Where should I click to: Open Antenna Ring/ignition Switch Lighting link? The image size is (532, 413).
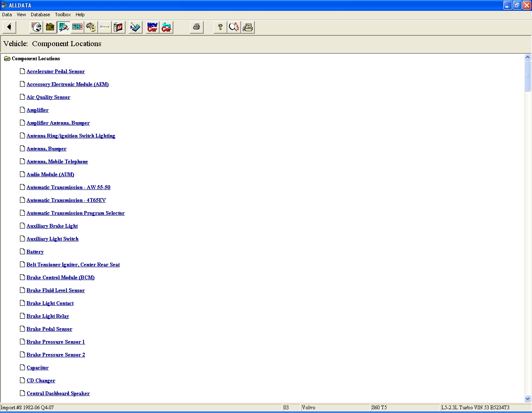point(71,136)
